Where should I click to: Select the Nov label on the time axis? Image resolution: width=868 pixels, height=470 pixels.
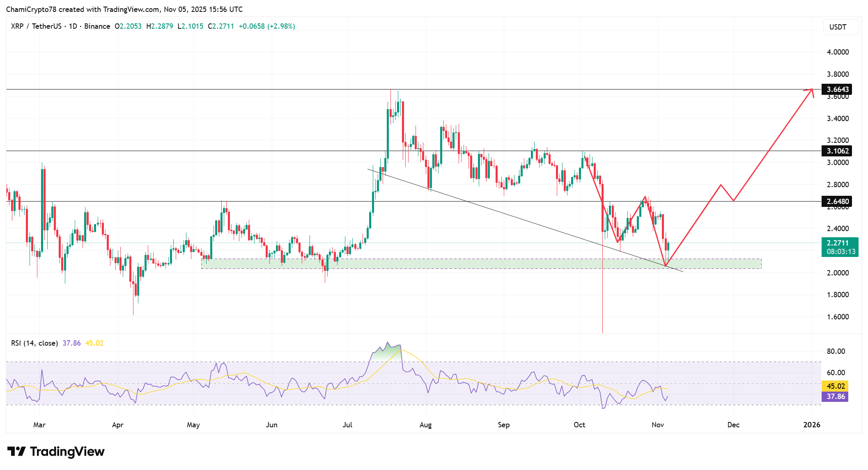click(x=659, y=425)
